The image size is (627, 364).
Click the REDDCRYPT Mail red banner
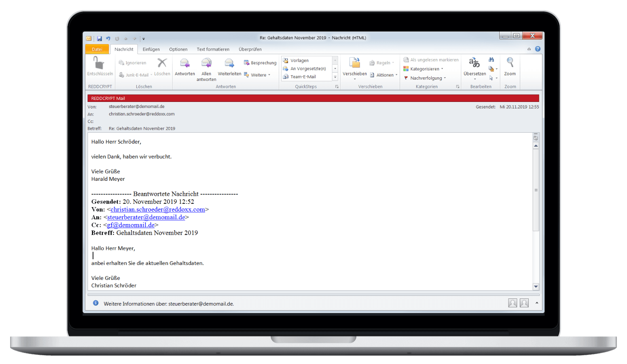tap(313, 98)
